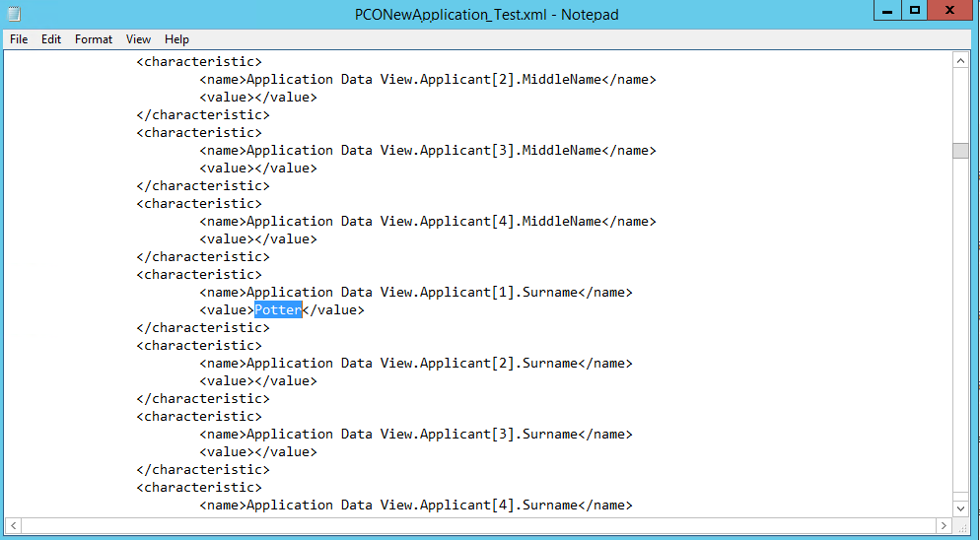980x540 pixels.
Task: Click the <characteristic> tag above Applicant[4].Surname
Action: [x=199, y=488]
